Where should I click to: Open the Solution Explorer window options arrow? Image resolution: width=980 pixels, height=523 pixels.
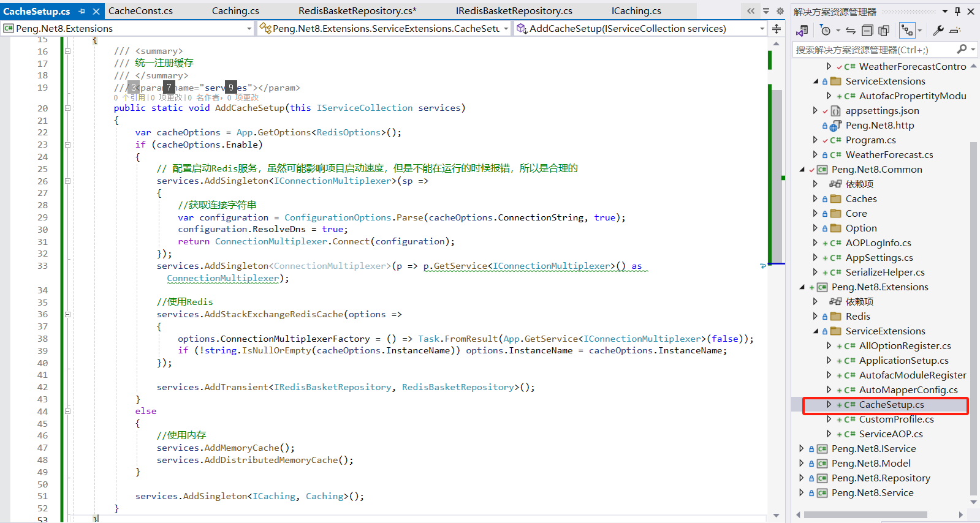(945, 11)
